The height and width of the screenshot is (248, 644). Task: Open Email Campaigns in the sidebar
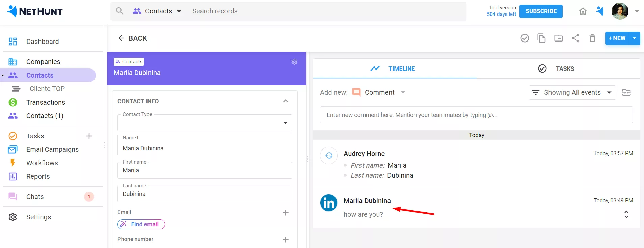(52, 149)
